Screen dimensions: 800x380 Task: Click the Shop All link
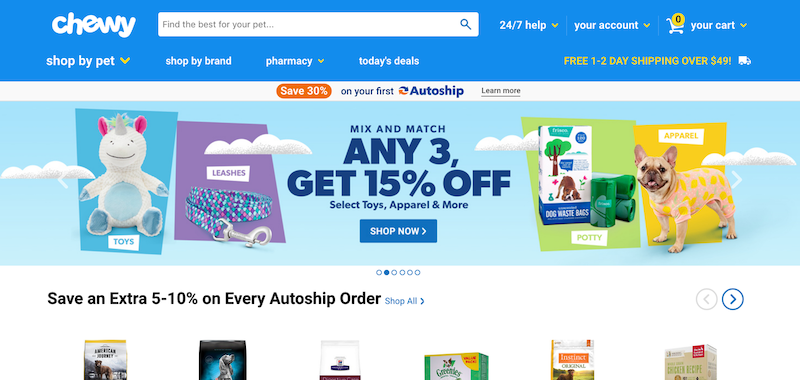(x=405, y=301)
